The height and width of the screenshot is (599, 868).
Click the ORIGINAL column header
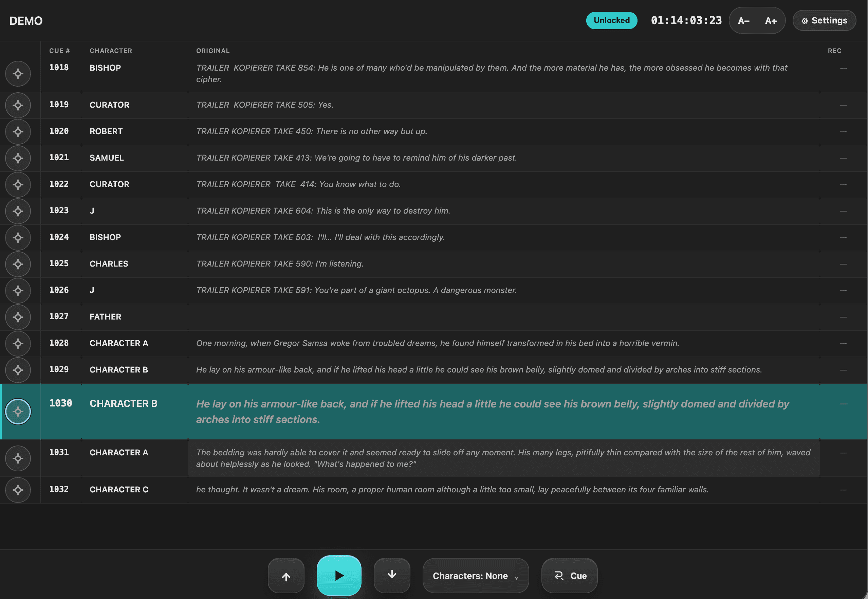click(213, 51)
